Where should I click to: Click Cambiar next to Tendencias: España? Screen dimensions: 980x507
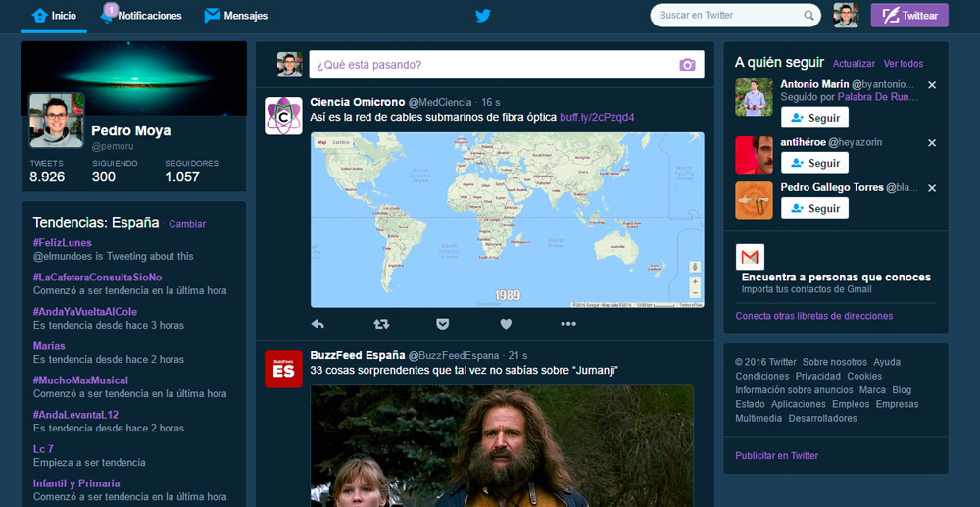click(x=187, y=224)
